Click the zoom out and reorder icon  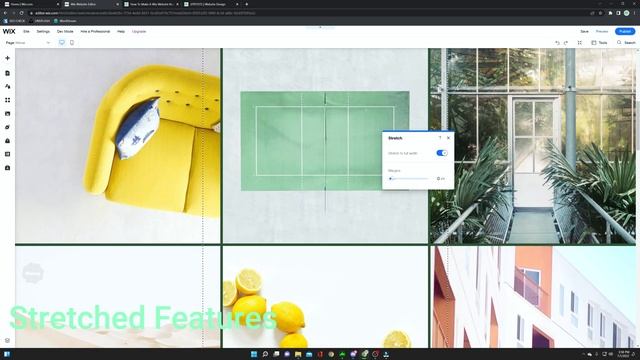[580, 42]
